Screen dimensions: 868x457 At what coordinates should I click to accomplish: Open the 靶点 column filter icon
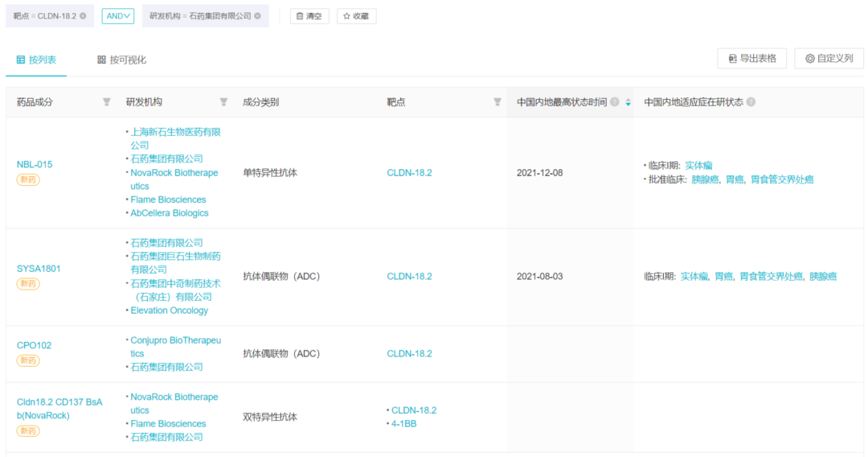click(x=497, y=102)
